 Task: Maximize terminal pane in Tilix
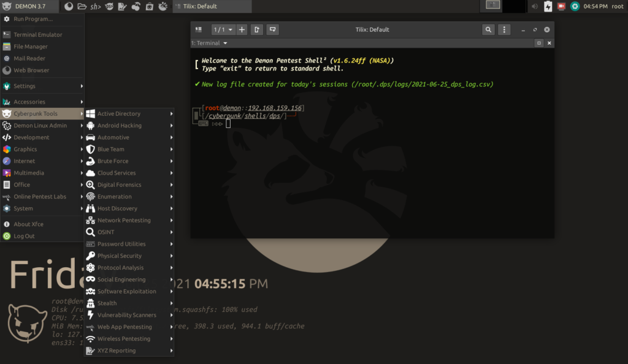coord(539,44)
